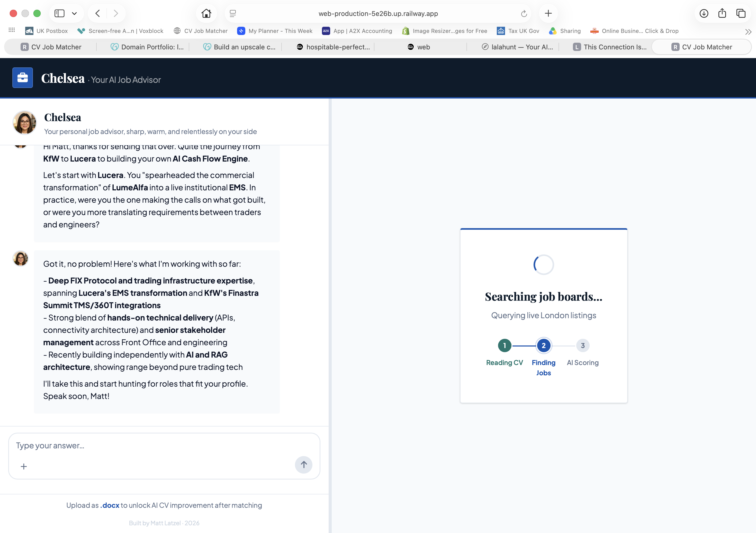
Task: Open the Safari sidebar panel icon
Action: pyautogui.click(x=59, y=14)
